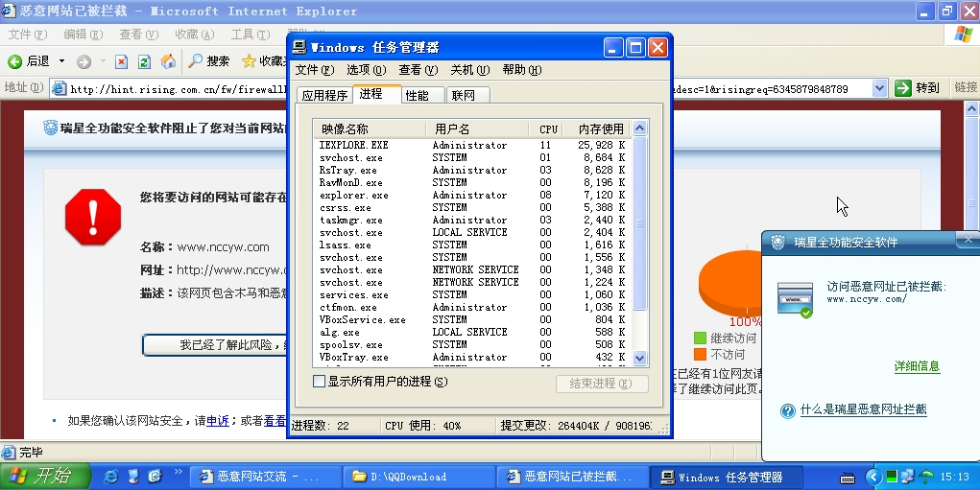Expand hidden quick launch items chevron
The image size is (980, 490).
pyautogui.click(x=179, y=472)
